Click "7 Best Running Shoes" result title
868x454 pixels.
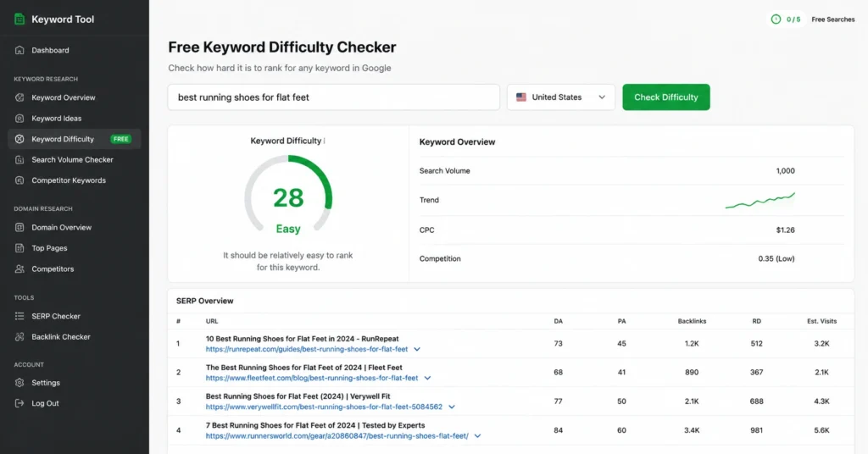[315, 426]
